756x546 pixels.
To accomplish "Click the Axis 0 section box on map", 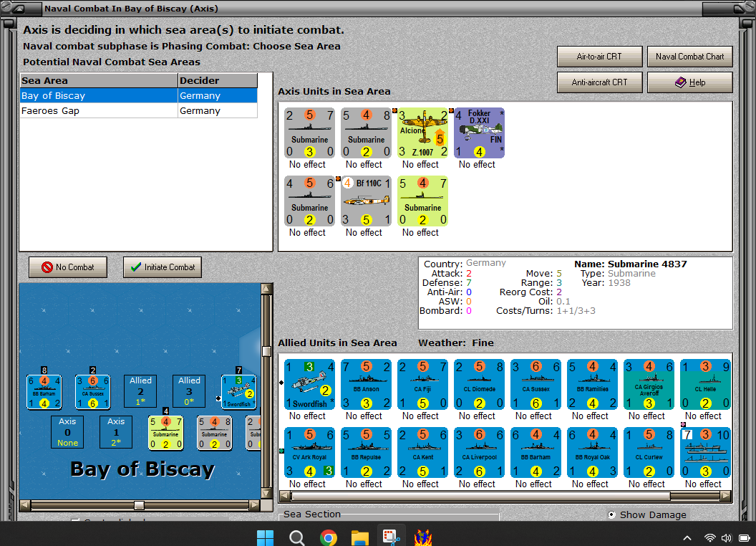I will coord(67,432).
